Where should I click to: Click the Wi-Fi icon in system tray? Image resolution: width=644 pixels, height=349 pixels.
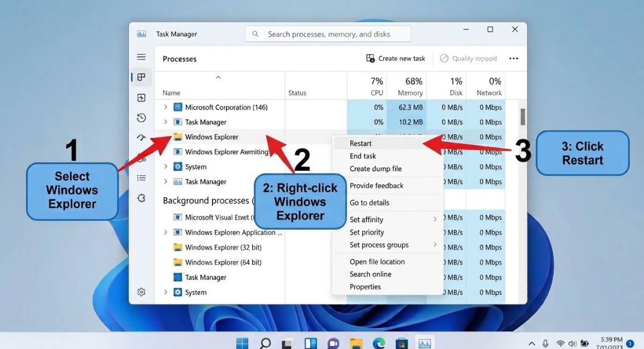[560, 343]
